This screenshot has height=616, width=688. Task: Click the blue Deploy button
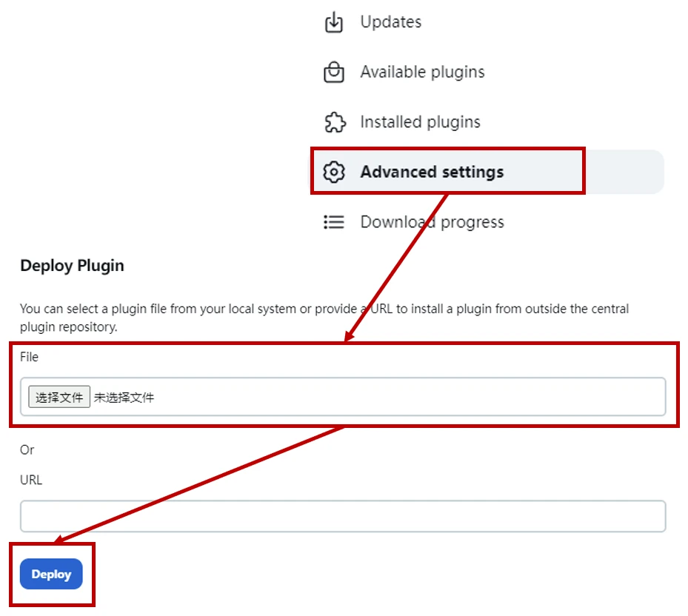51,575
